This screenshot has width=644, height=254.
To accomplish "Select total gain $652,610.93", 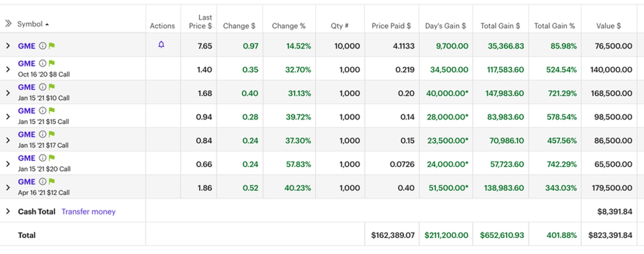I will 502,235.
